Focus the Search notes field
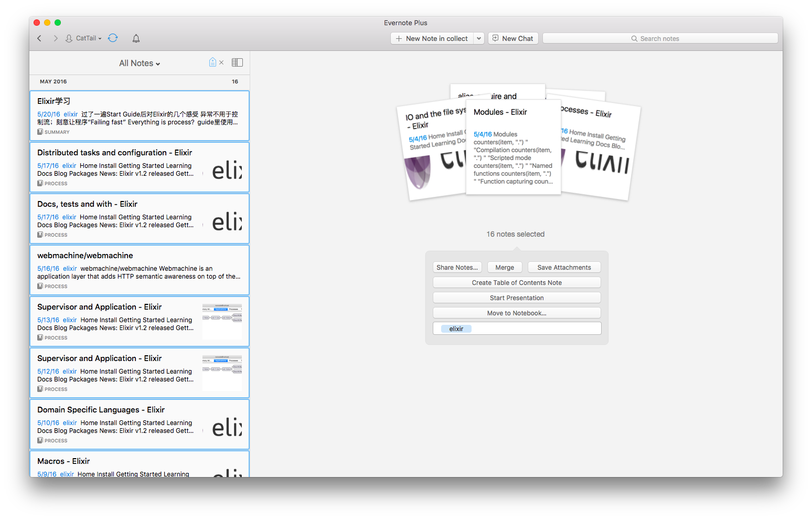812x519 pixels. (x=660, y=38)
